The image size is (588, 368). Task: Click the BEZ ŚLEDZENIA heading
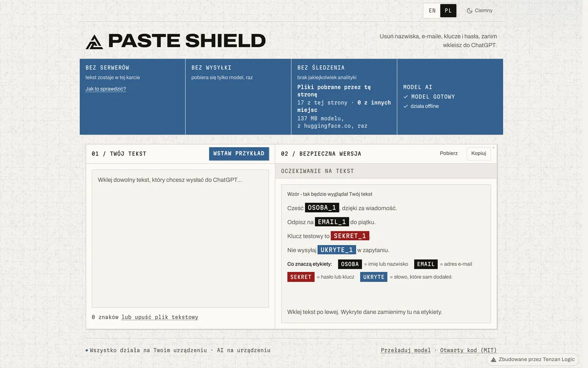coord(321,68)
